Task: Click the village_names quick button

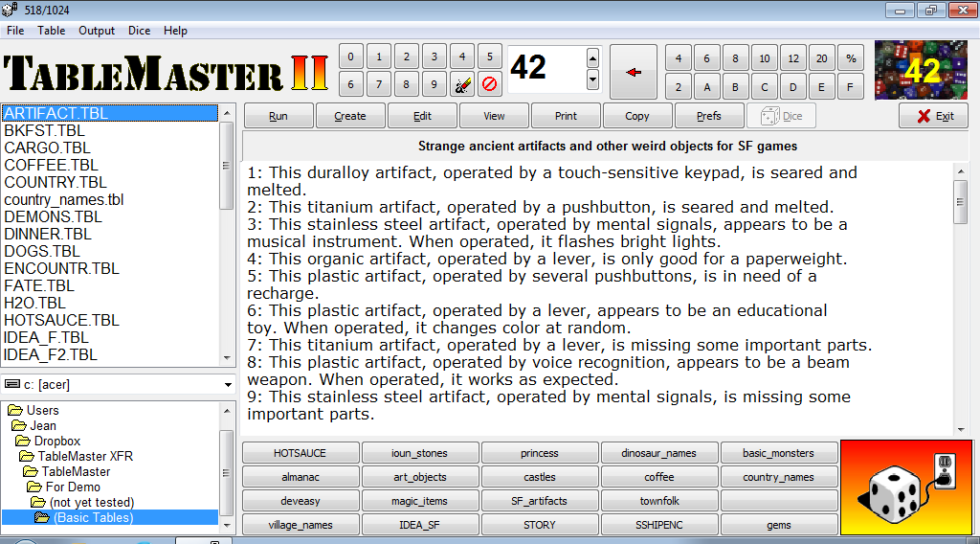Action: 300,525
